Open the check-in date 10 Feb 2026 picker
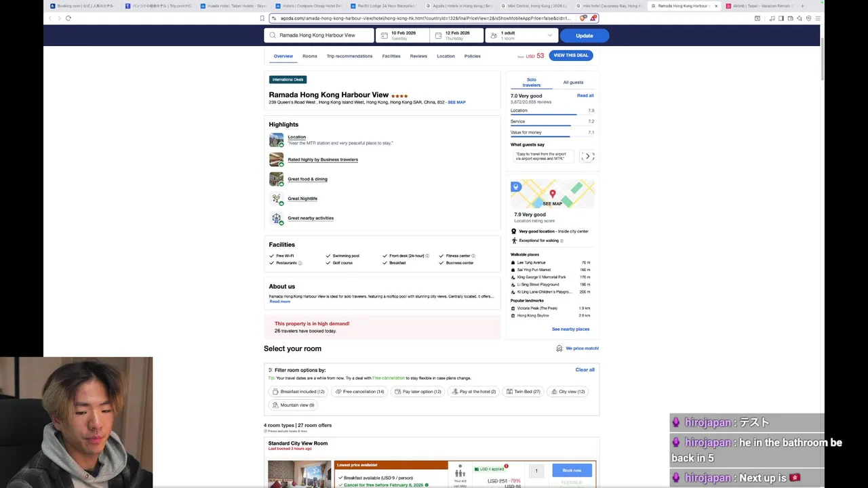Image resolution: width=868 pixels, height=488 pixels. coord(403,35)
